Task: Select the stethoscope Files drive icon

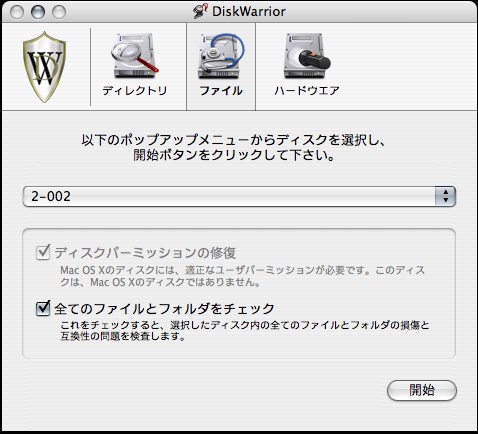Action: pyautogui.click(x=221, y=56)
